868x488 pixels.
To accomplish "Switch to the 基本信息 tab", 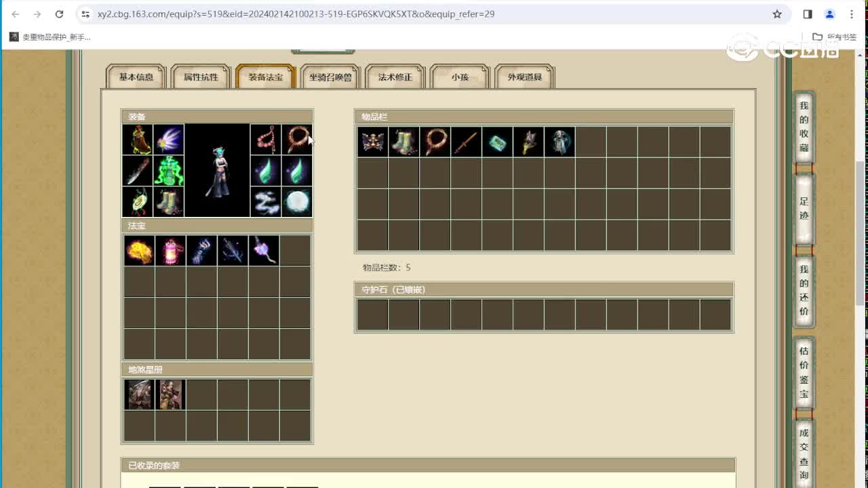I will (x=136, y=77).
